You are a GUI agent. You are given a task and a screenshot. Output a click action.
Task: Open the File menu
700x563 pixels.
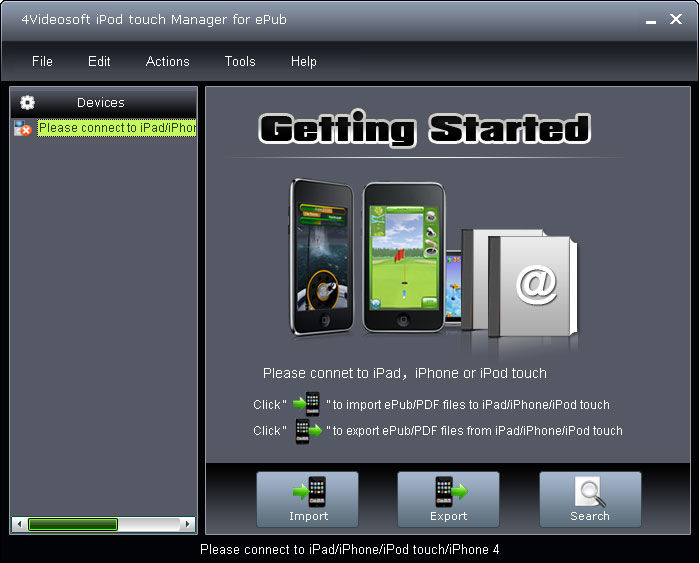(x=42, y=61)
